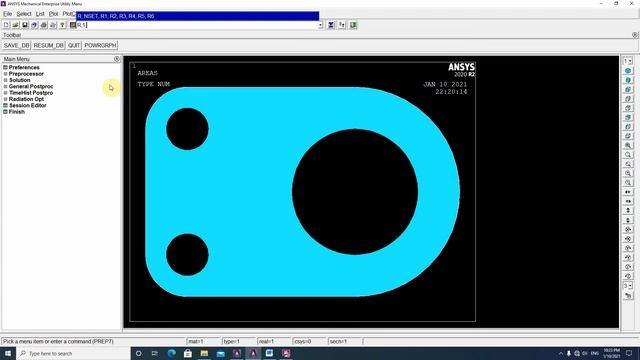Expand the Radiation Opt tree node
Screen dimensions: 640x360
tap(6, 99)
